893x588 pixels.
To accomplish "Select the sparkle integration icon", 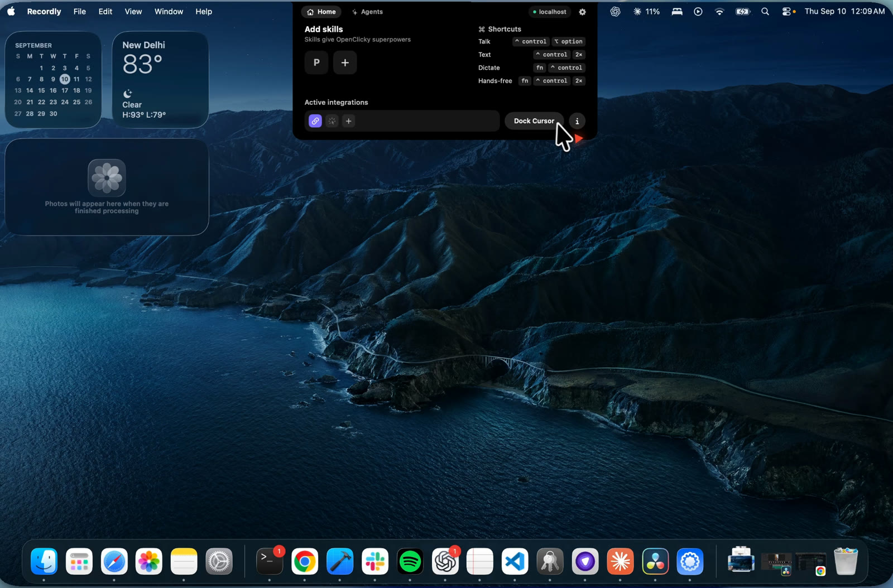I will [x=332, y=121].
